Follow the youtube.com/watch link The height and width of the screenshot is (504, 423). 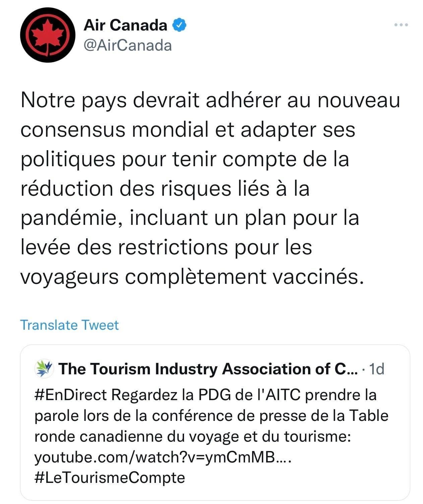[x=163, y=457]
